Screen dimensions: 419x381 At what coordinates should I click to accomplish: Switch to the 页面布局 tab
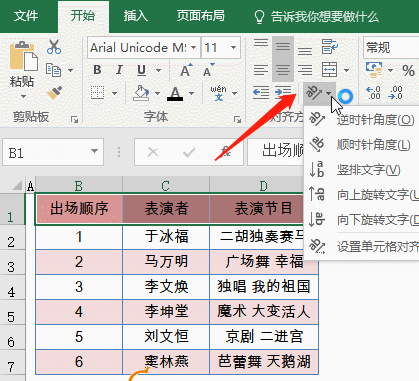pos(201,16)
